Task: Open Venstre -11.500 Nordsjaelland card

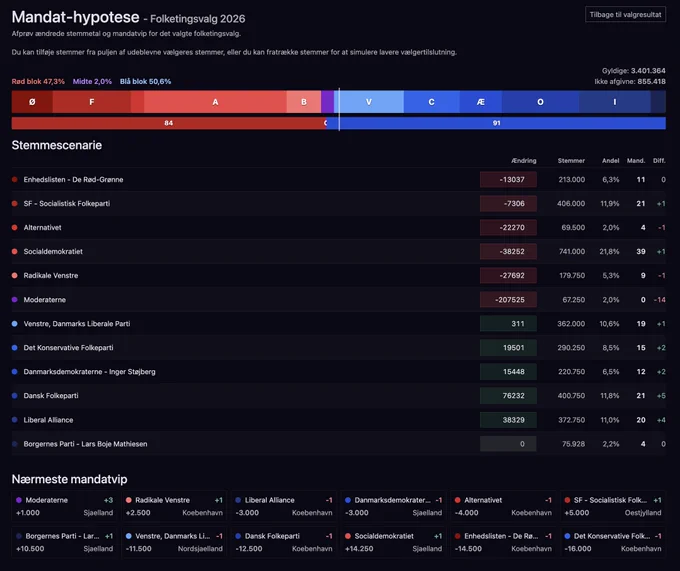Action: coord(174,542)
